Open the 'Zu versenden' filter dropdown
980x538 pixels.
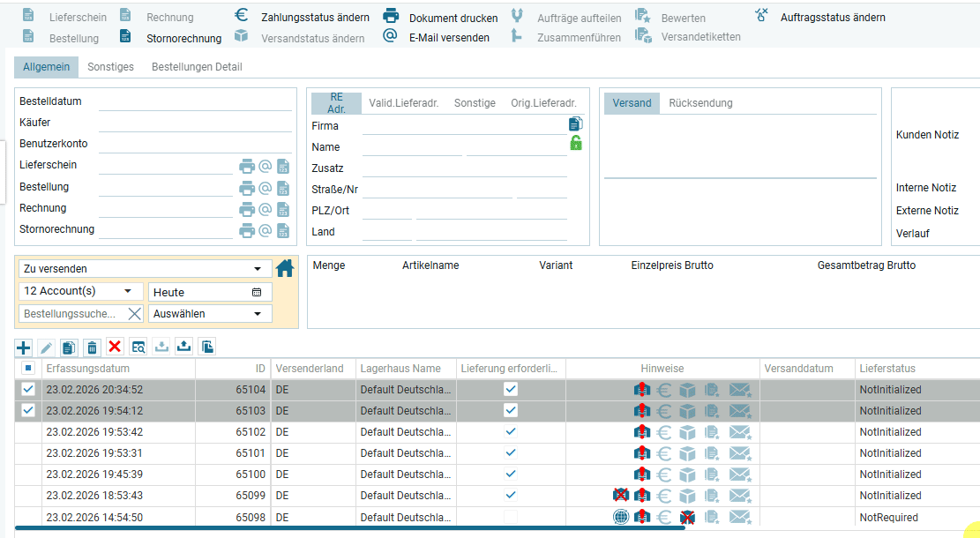pos(143,268)
